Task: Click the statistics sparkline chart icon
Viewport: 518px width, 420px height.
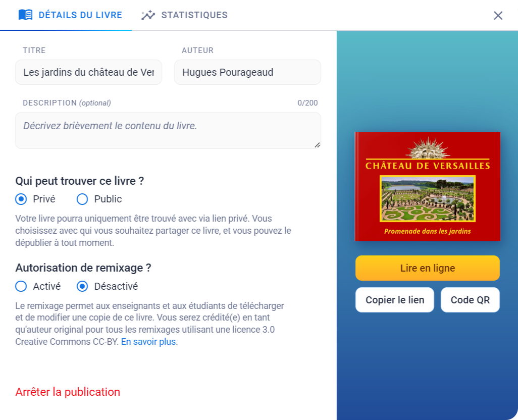Action: (x=148, y=15)
